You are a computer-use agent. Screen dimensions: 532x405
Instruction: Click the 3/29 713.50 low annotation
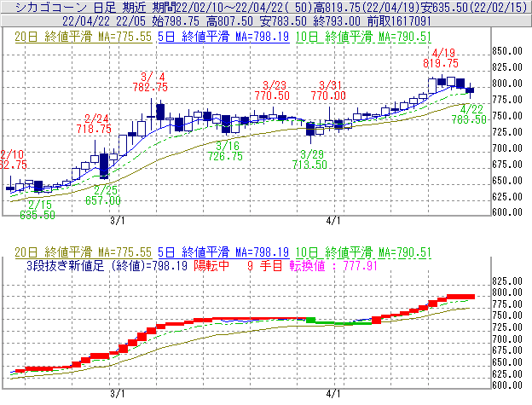tap(309, 159)
